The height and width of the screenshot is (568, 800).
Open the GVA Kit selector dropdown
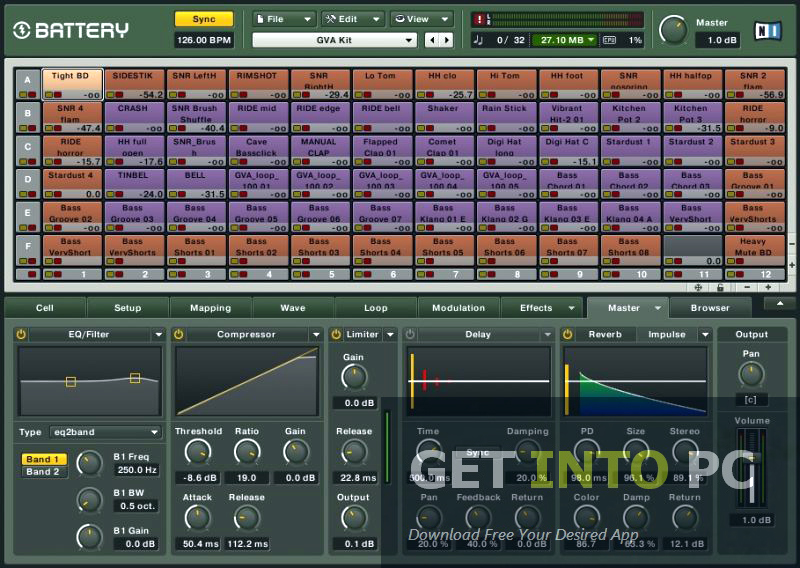(x=334, y=40)
